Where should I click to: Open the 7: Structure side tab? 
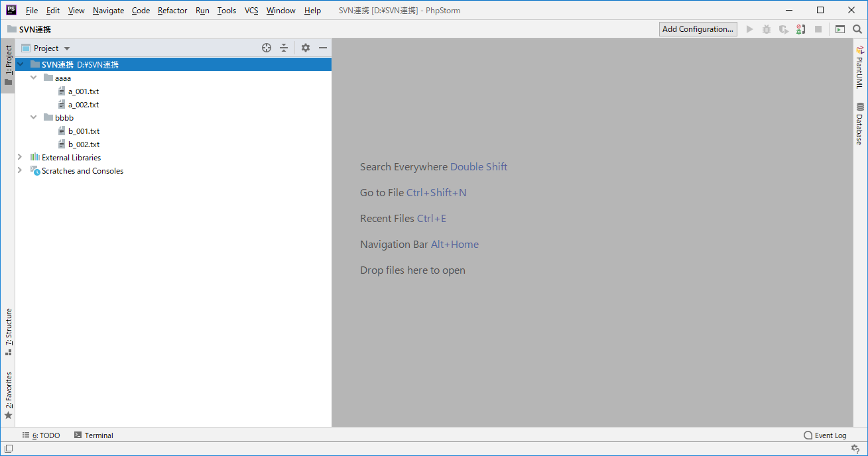click(8, 332)
